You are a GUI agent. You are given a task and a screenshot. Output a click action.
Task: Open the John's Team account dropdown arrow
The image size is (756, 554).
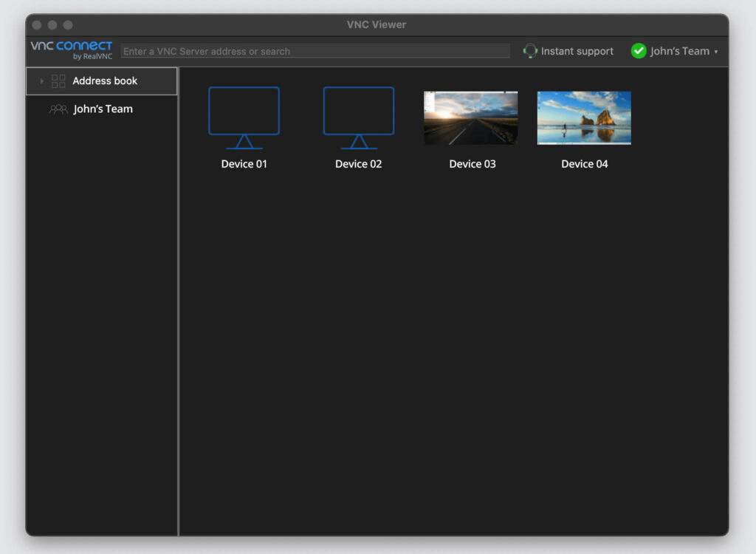tap(715, 52)
